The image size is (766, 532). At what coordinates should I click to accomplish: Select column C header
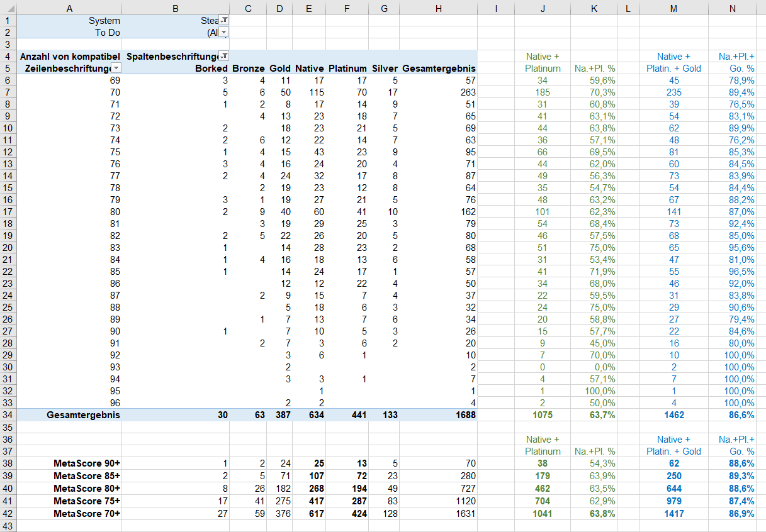(x=248, y=8)
